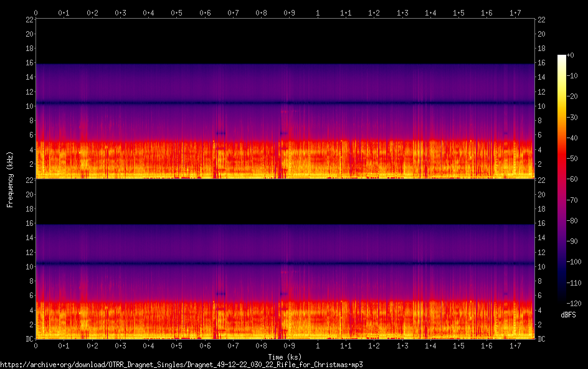Click the 1 ks tick on the top time axis
This screenshot has height=369, width=588.
click(318, 12)
